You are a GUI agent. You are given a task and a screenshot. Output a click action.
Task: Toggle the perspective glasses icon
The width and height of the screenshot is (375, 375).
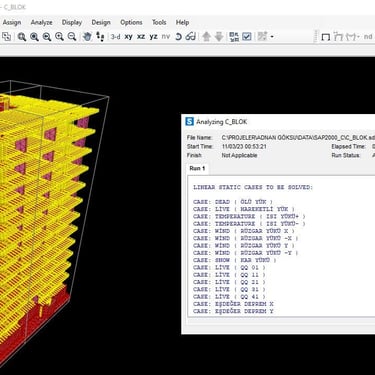190,37
